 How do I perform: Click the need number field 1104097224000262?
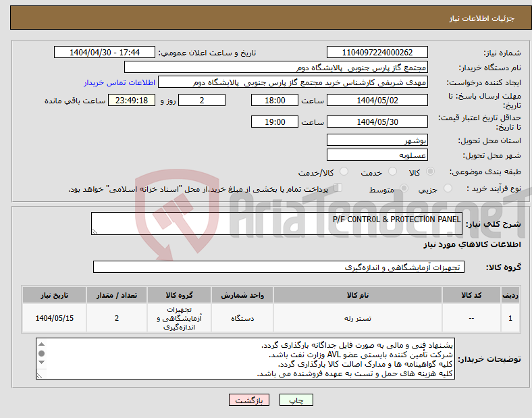377,52
